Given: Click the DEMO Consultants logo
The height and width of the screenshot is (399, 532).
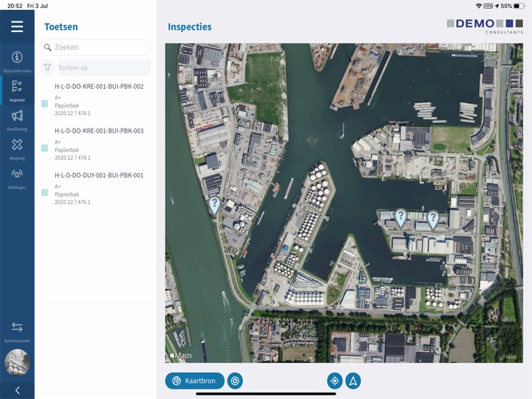Looking at the screenshot, I should coord(485,26).
